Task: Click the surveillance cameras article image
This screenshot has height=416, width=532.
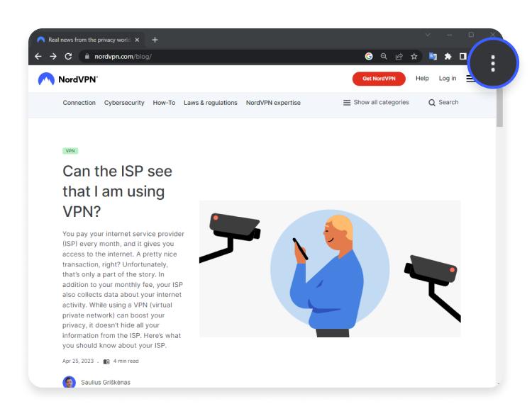Action: 330,269
